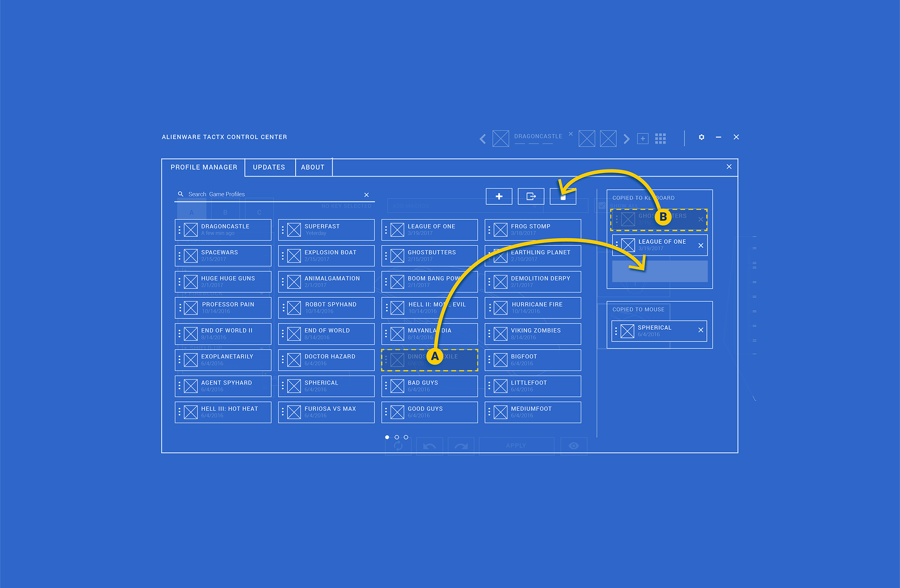The width and height of the screenshot is (900, 588).
Task: Go to the second page dot
Action: tap(397, 437)
